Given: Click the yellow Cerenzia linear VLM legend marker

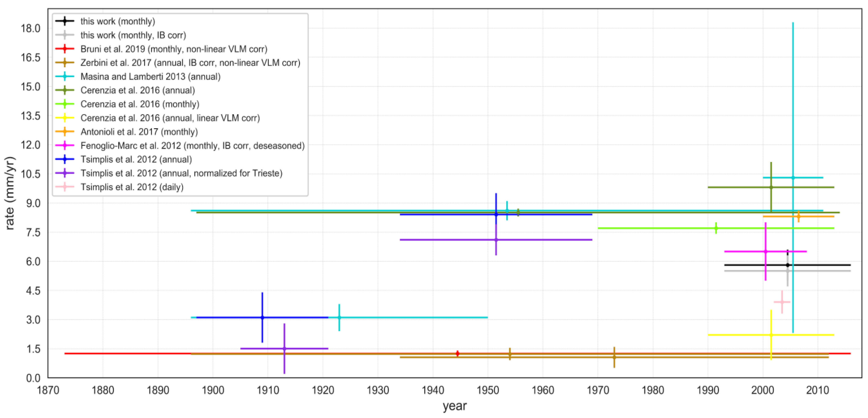Looking at the screenshot, I should tap(64, 118).
